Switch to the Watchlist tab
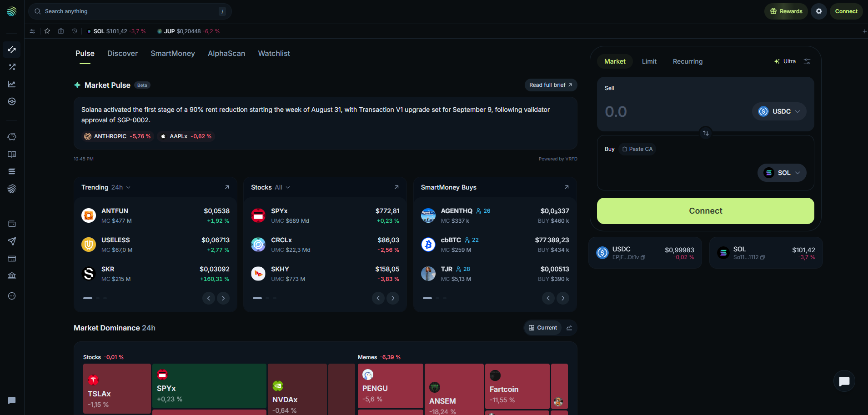The width and height of the screenshot is (868, 415). tap(274, 53)
